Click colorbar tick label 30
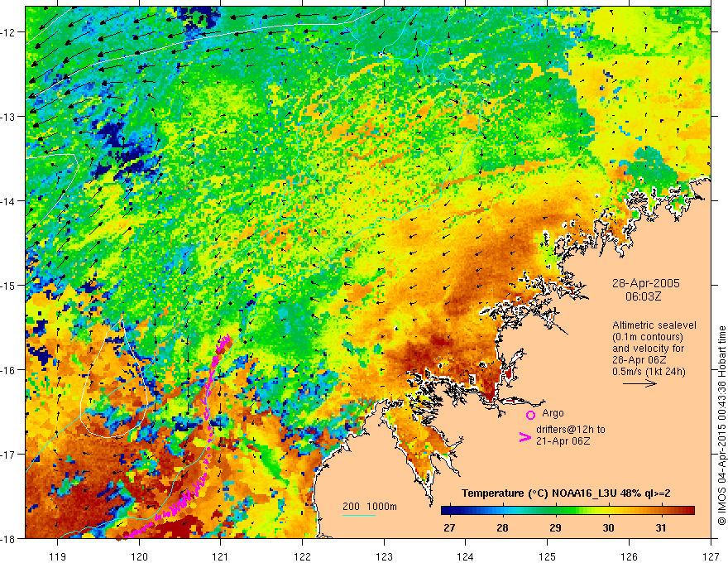 [608, 527]
